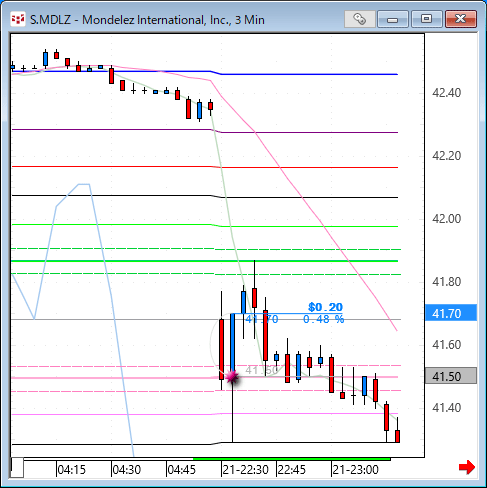The height and width of the screenshot is (488, 487).
Task: Click the blue 41.70 text beside the measurement line
Action: click(x=262, y=319)
